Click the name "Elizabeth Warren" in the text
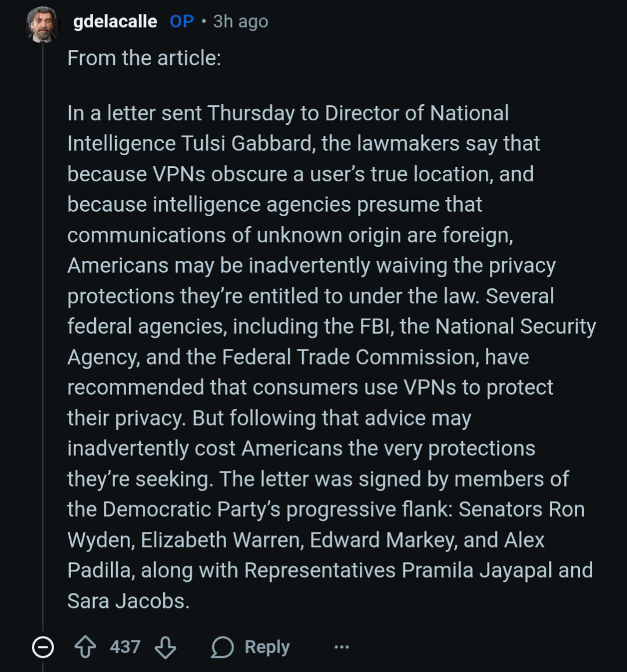The width and height of the screenshot is (627, 672). [221, 540]
